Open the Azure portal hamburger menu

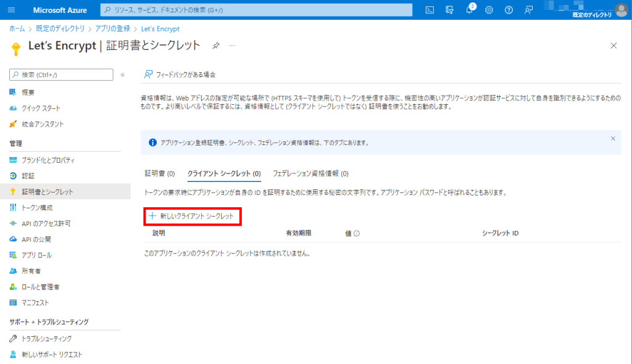coord(11,10)
